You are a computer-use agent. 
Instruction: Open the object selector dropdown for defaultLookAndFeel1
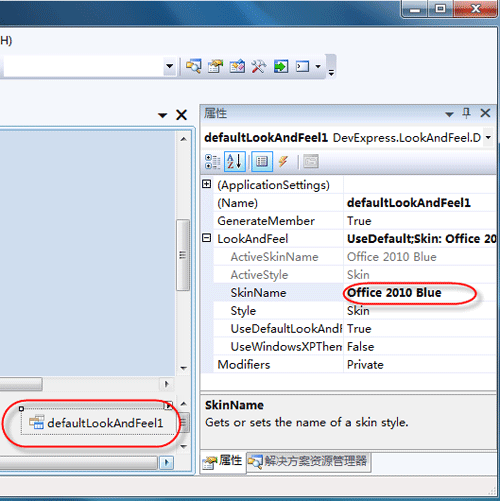[x=488, y=137]
